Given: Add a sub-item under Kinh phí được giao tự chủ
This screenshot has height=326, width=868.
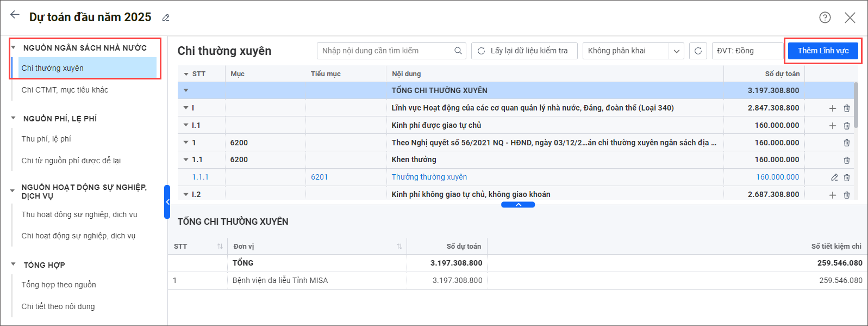Looking at the screenshot, I should [x=832, y=126].
